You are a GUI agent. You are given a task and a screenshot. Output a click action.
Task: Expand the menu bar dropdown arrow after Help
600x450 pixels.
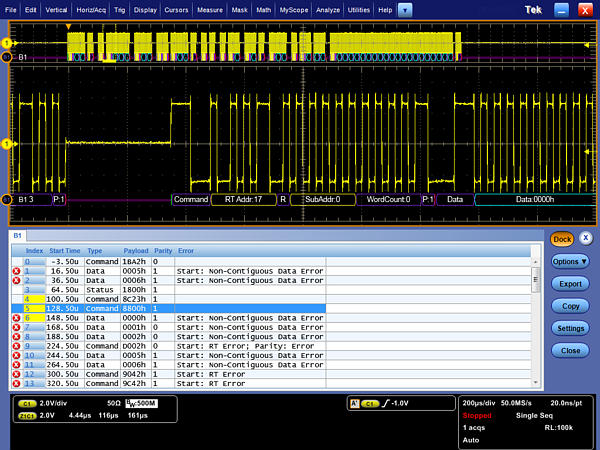405,9
